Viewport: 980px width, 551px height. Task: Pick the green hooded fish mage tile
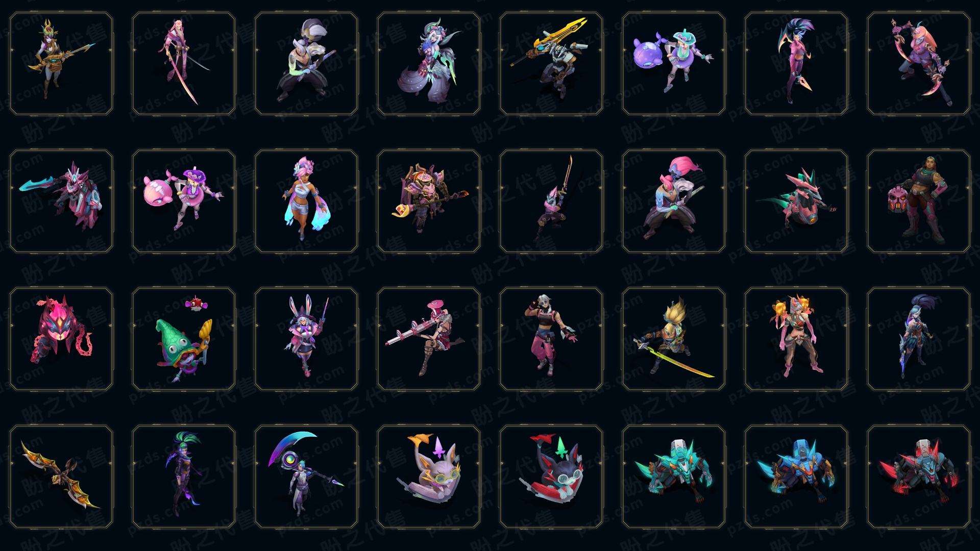click(x=184, y=339)
